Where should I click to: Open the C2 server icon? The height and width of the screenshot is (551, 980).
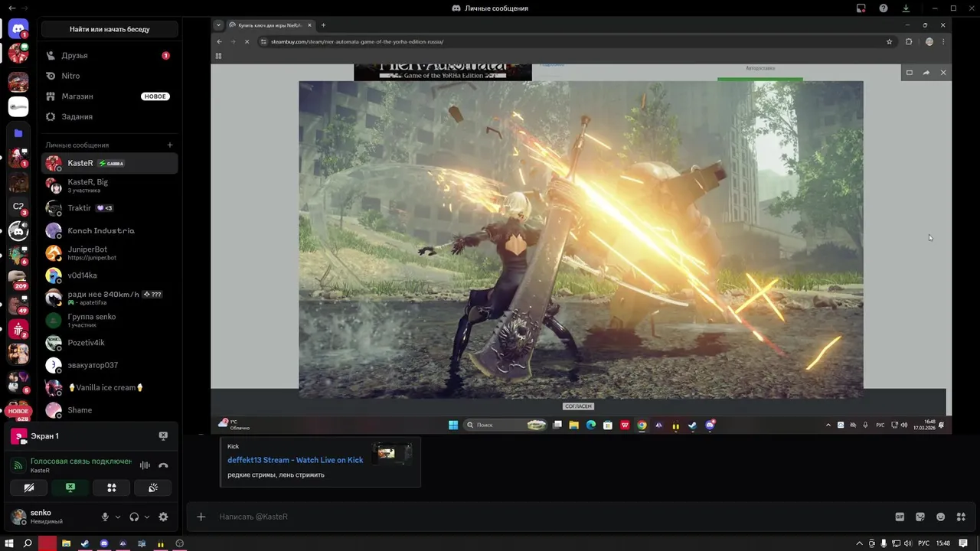(x=18, y=207)
